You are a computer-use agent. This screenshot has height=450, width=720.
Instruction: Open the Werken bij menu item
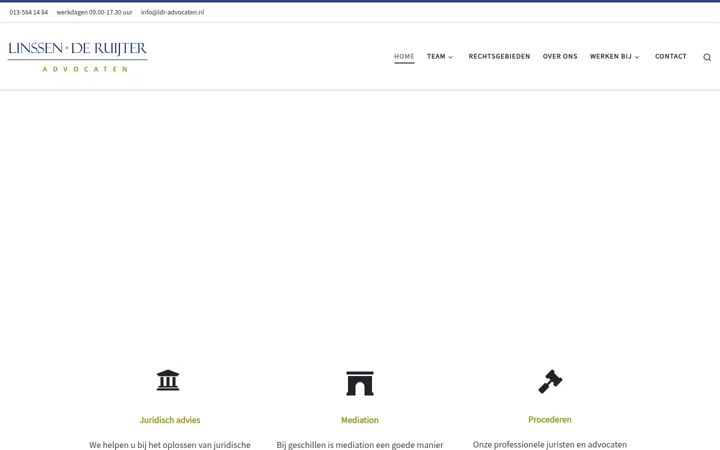click(610, 56)
